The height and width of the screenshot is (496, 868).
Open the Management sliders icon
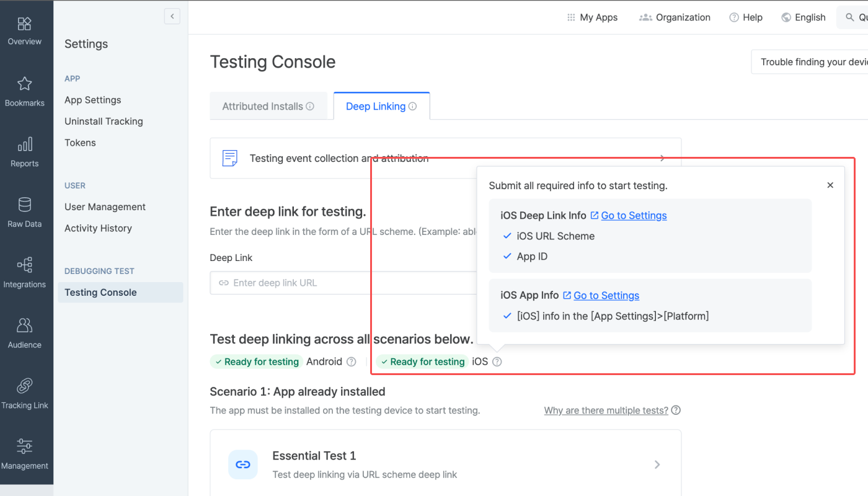coord(25,446)
